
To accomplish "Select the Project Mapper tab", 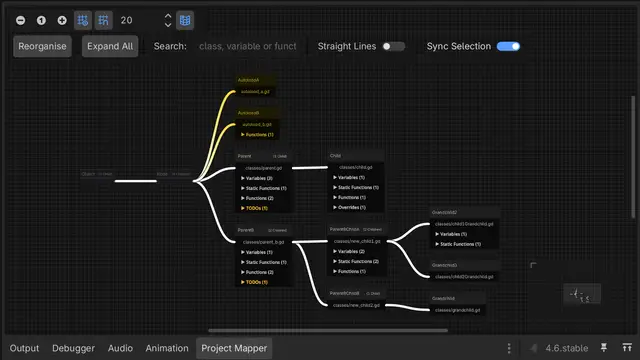I will pyautogui.click(x=234, y=348).
